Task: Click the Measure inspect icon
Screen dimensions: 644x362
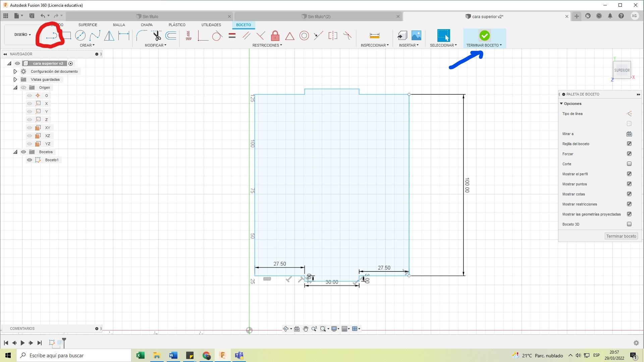Action: tap(374, 36)
